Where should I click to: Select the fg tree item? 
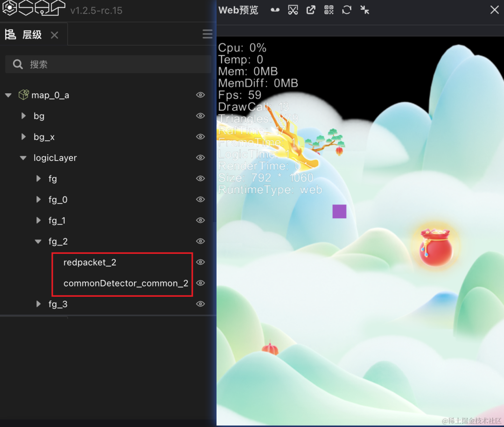pos(53,179)
